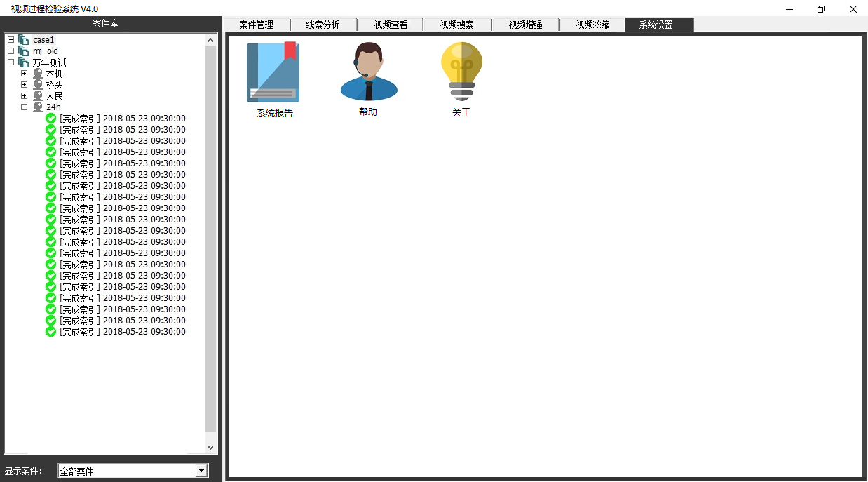Click the case icon next to 万年测试
The height and width of the screenshot is (482, 868).
pyautogui.click(x=22, y=62)
